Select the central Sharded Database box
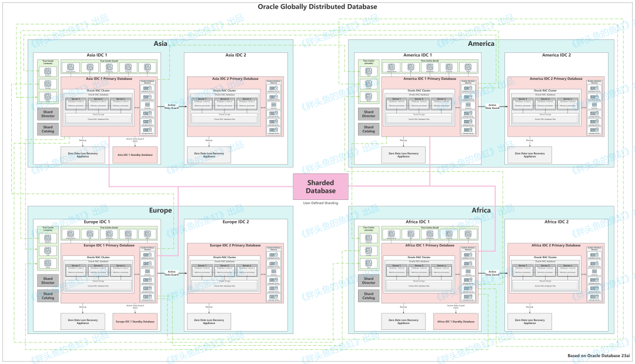Image resolution: width=635 pixels, height=364 pixels. (x=321, y=186)
